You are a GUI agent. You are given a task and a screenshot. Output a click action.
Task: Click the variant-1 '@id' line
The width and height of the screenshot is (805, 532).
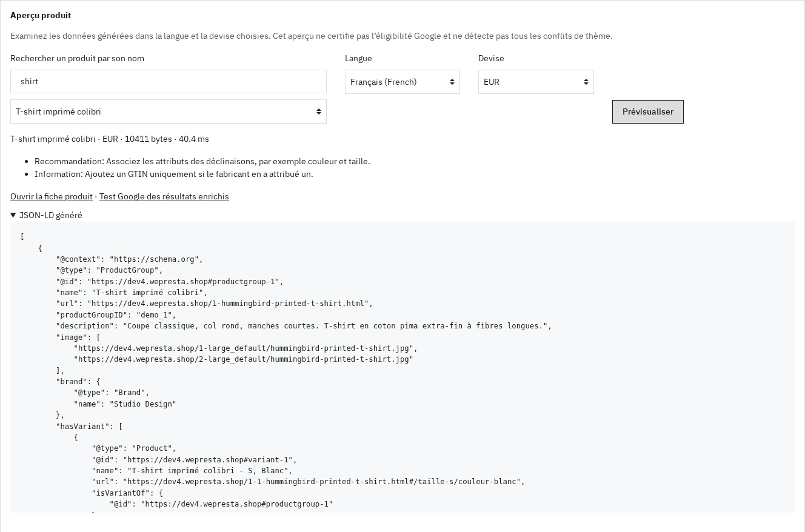[195, 460]
